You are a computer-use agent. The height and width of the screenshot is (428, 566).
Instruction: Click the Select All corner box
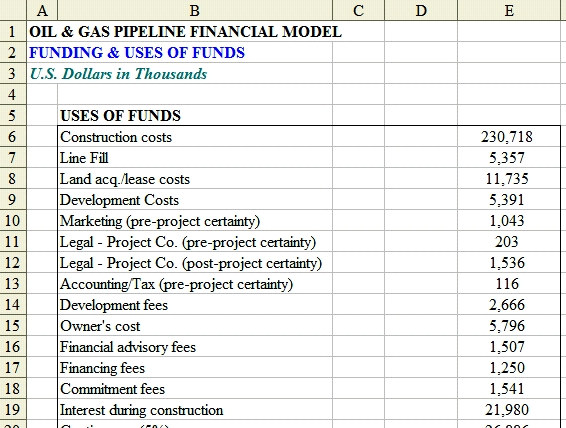pos(13,10)
